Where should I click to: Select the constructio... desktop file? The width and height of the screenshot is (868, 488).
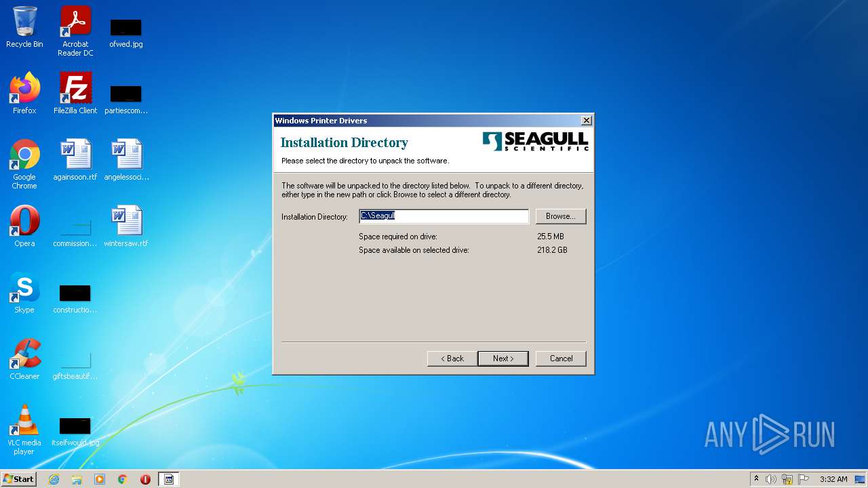[75, 298]
